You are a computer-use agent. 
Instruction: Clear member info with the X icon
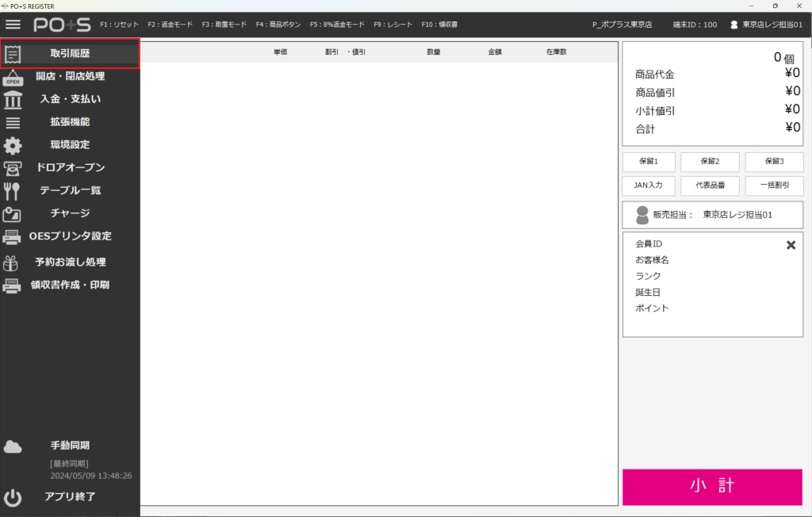[x=791, y=245]
